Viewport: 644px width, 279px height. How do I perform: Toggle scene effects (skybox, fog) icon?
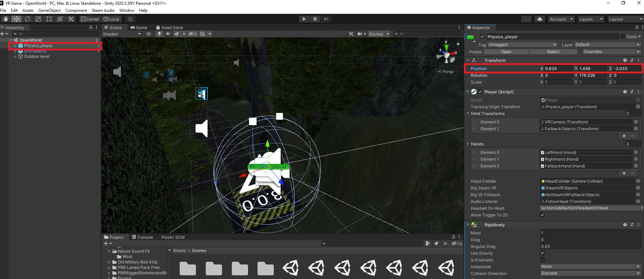point(177,34)
